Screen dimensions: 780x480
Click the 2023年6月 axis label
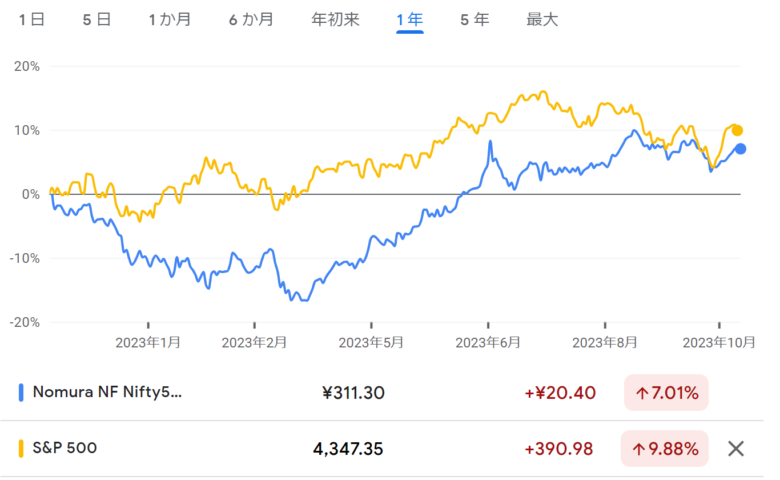488,341
